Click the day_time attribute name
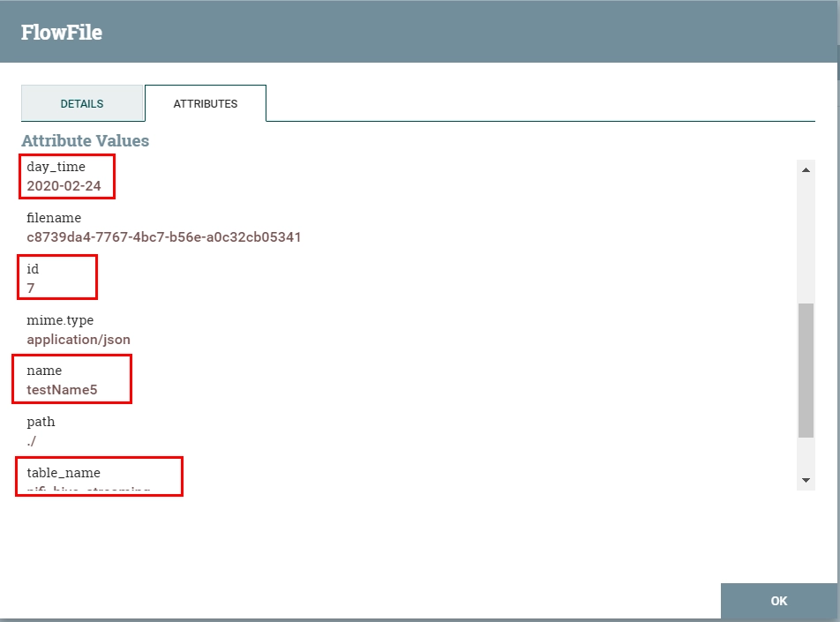 click(56, 167)
